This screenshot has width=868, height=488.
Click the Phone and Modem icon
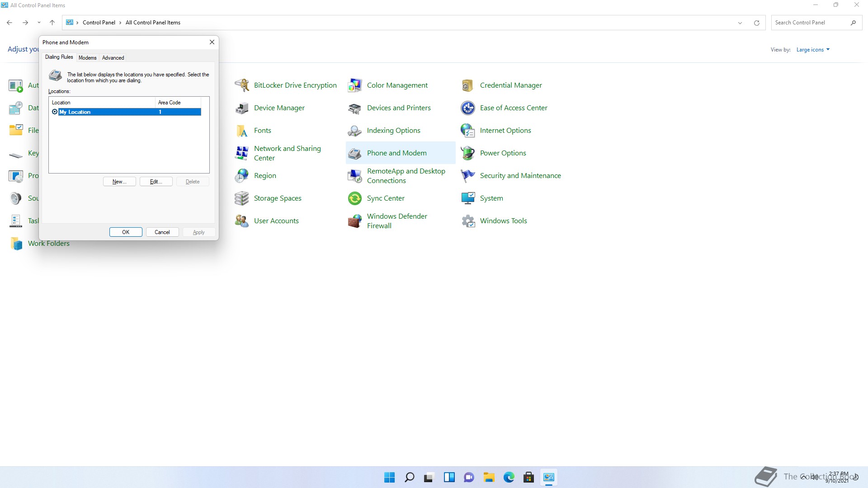355,153
